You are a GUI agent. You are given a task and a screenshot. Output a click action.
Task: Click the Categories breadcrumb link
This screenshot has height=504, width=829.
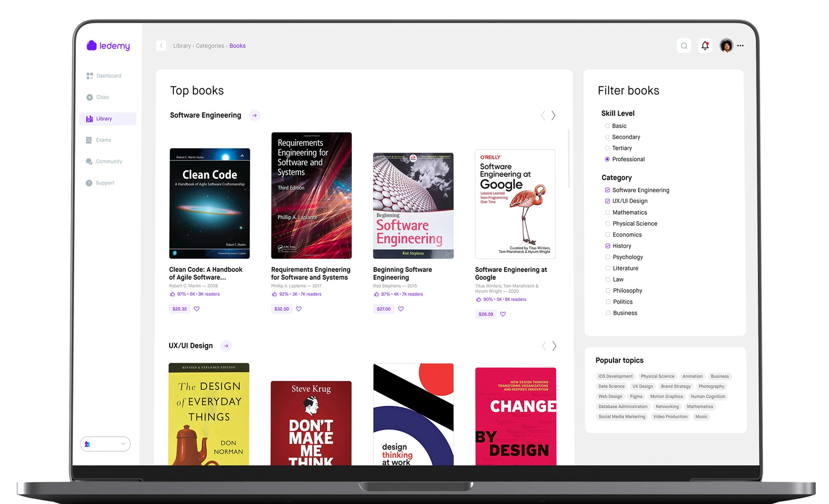[209, 46]
